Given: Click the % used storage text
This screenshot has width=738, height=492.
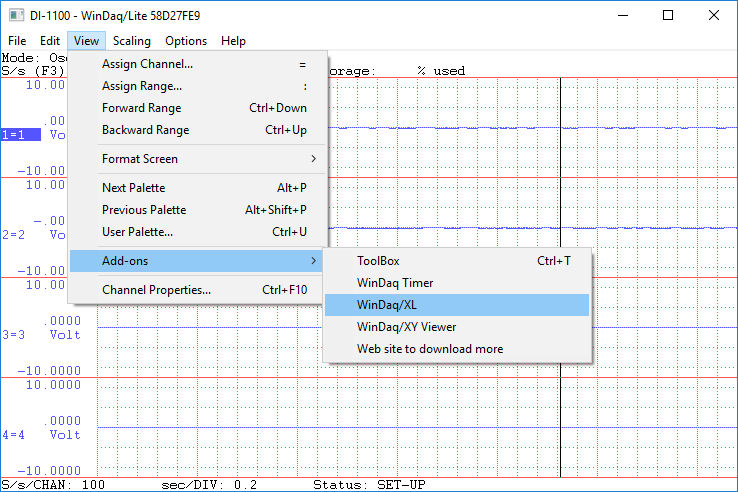Looking at the screenshot, I should 441,71.
